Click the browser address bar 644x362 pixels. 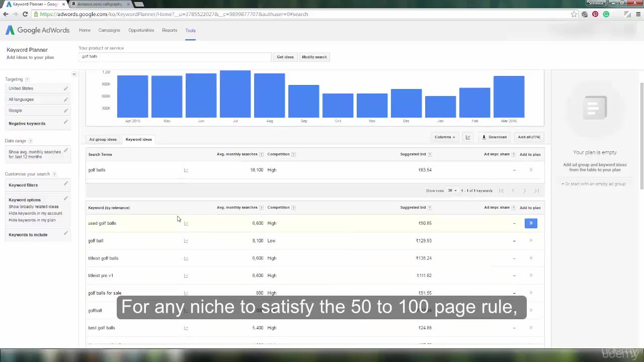coord(302,14)
